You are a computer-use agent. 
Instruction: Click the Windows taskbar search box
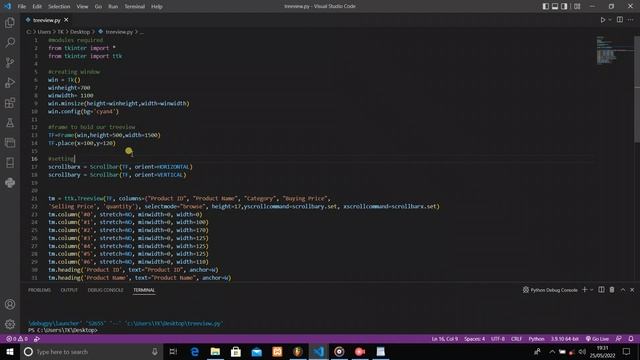91,351
